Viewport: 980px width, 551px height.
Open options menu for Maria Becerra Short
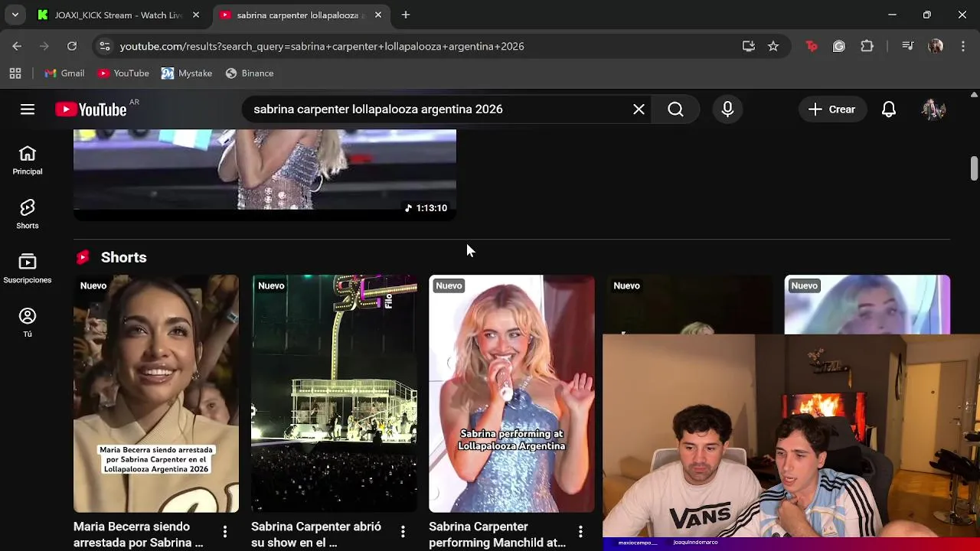225,531
